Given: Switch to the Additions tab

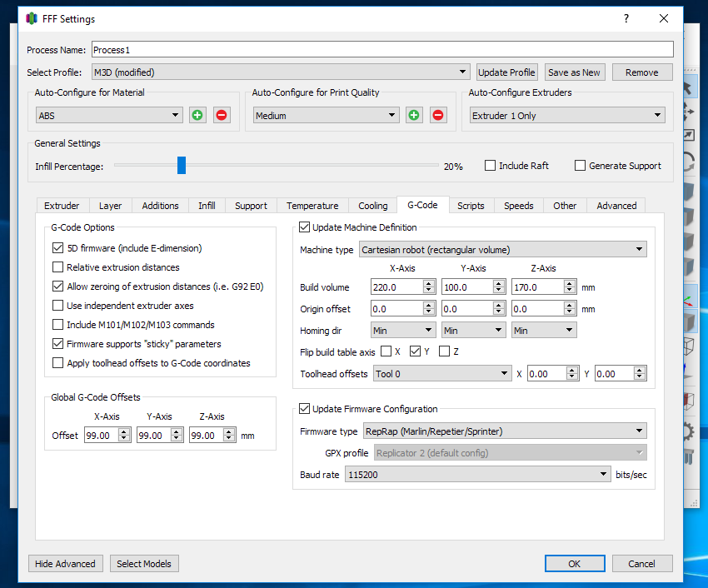Looking at the screenshot, I should (x=160, y=206).
